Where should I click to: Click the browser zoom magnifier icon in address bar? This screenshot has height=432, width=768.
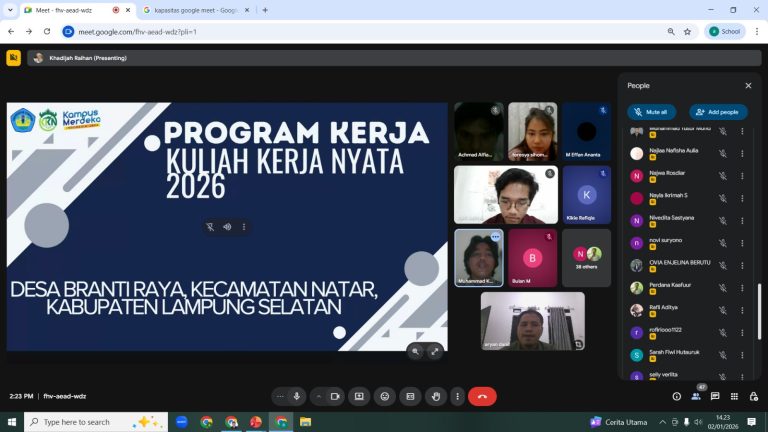click(x=671, y=31)
